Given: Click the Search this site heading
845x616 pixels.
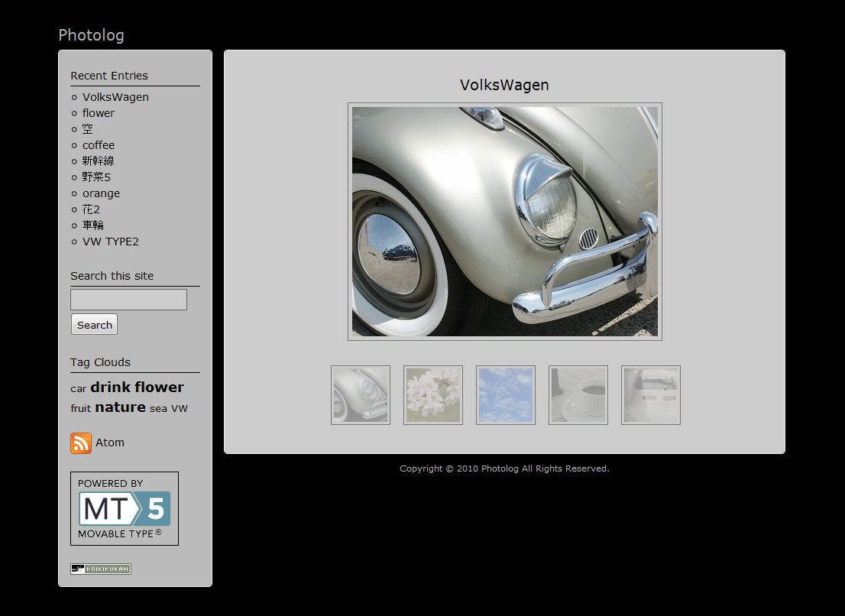Looking at the screenshot, I should pyautogui.click(x=112, y=276).
